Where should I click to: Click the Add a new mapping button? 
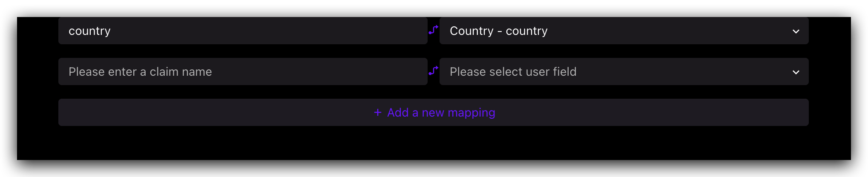point(433,112)
